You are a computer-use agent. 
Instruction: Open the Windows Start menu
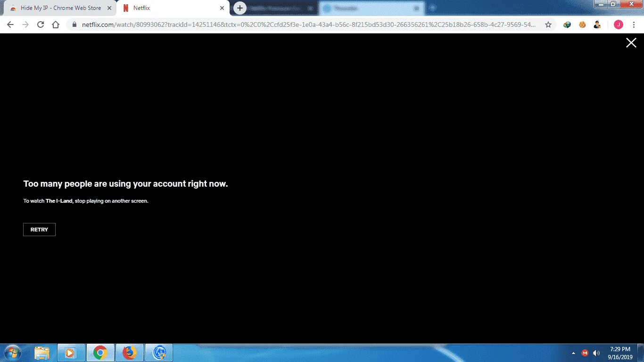point(12,352)
